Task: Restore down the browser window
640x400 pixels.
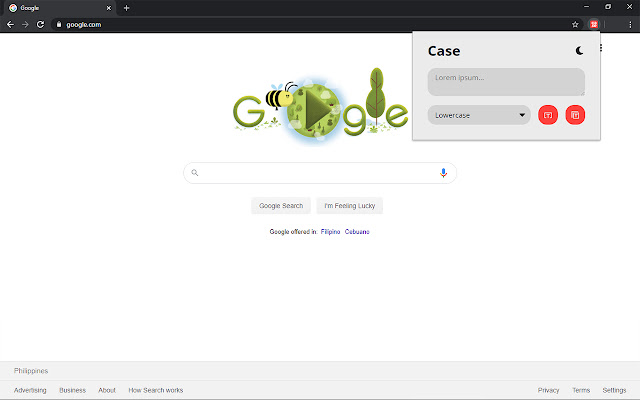Action: (608, 7)
